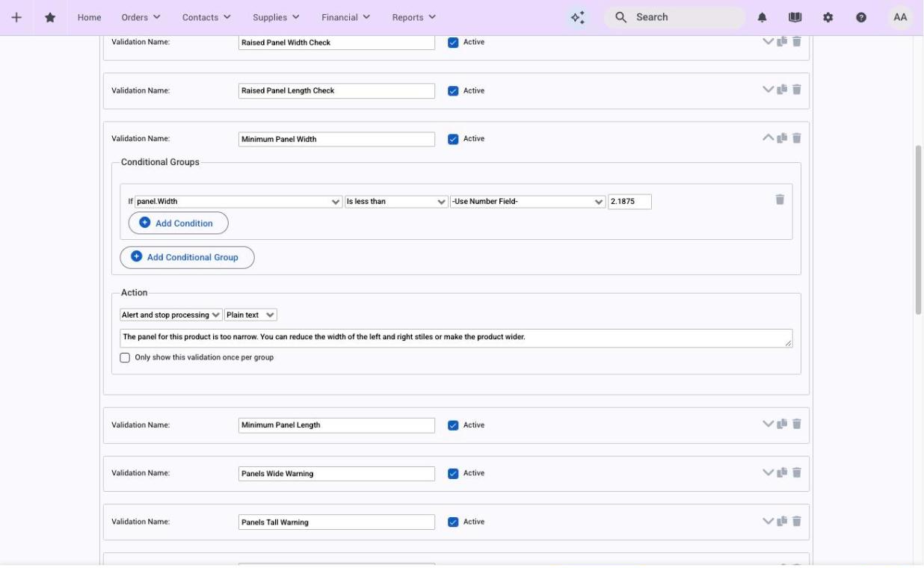Open the Financial menu

[346, 17]
